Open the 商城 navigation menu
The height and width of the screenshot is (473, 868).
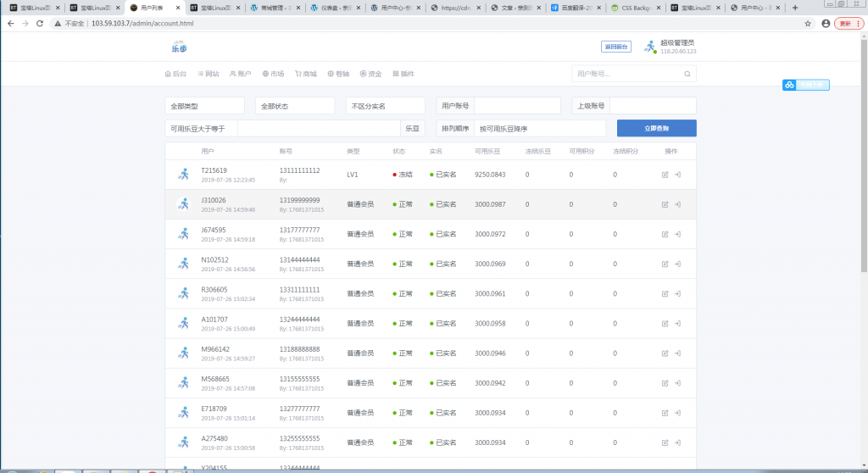[306, 74]
